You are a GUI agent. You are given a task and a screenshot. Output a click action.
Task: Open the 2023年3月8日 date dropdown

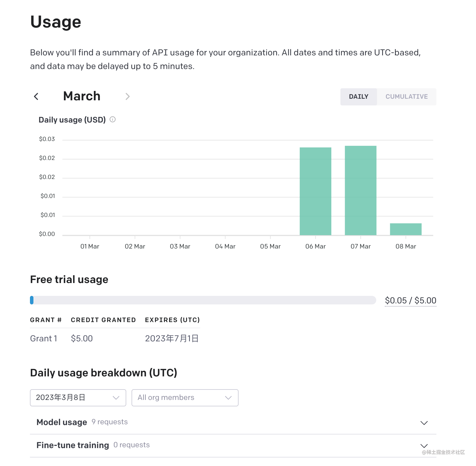coord(78,398)
